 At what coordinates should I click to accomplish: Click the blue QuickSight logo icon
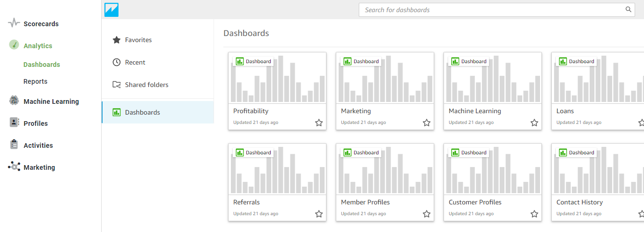[x=111, y=10]
